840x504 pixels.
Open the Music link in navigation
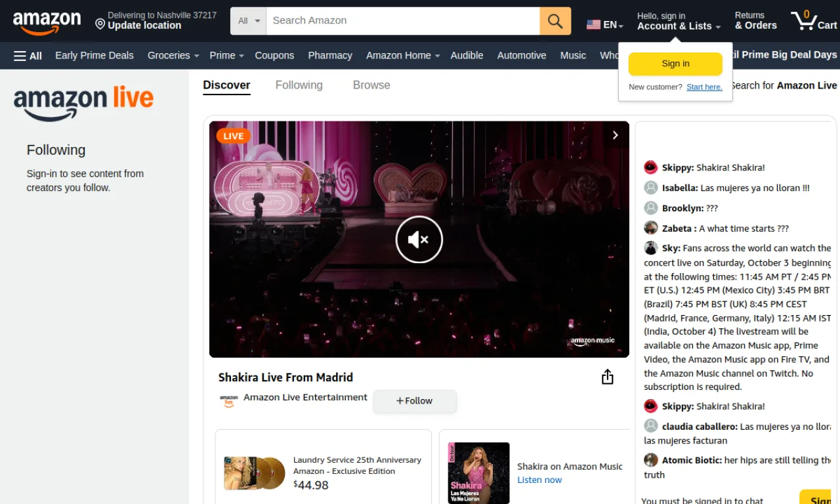click(x=573, y=56)
